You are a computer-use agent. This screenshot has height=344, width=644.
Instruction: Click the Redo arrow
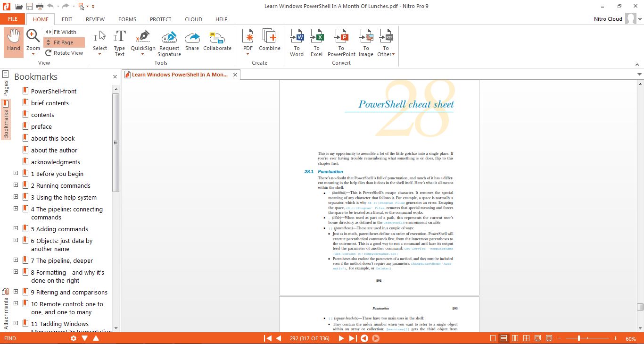66,6
